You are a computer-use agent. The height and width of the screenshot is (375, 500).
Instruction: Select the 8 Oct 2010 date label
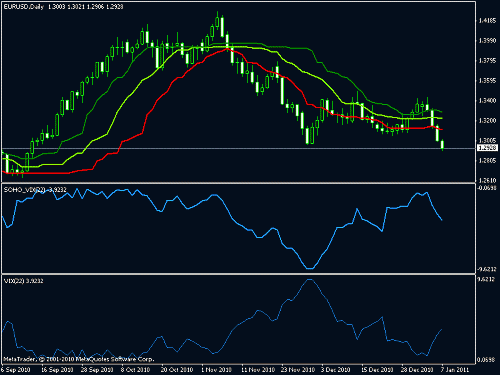pos(135,370)
